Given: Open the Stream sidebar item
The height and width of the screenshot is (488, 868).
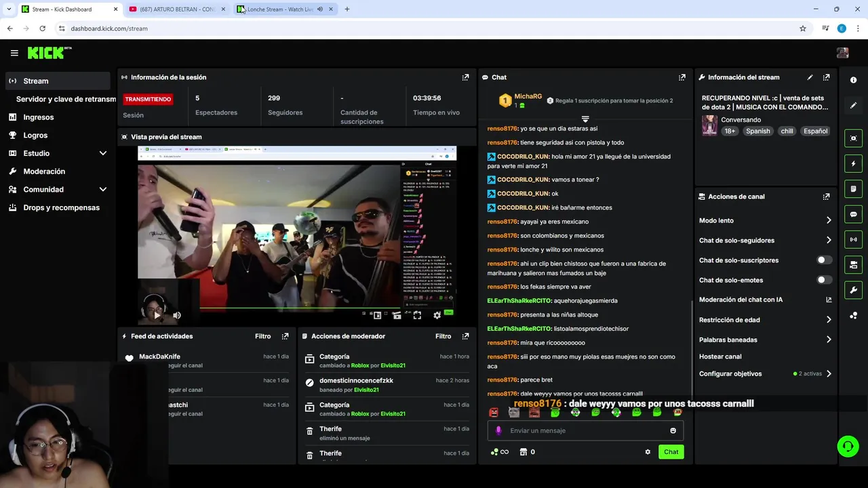Looking at the screenshot, I should [x=57, y=81].
